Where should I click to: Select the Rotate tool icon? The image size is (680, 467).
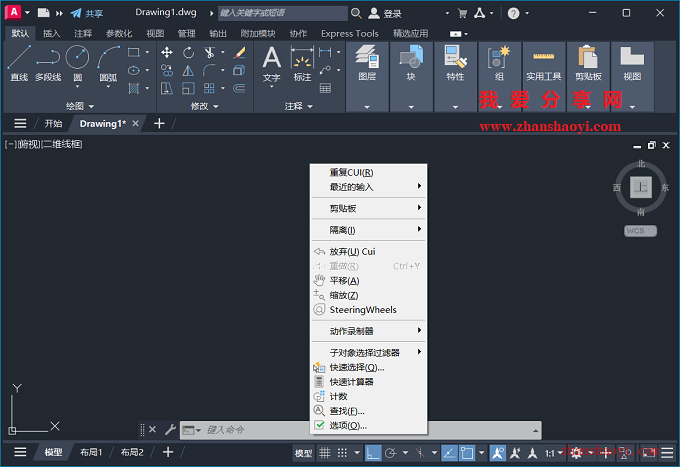tap(188, 53)
